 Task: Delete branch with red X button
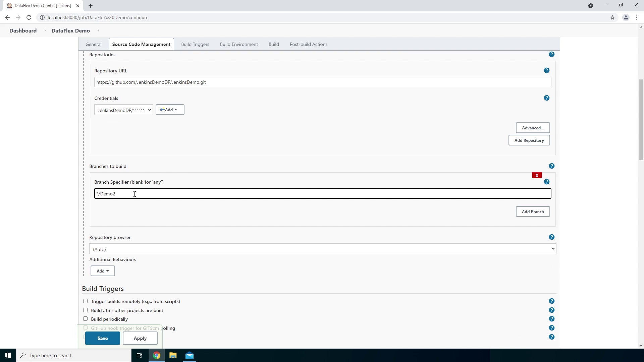click(x=537, y=175)
